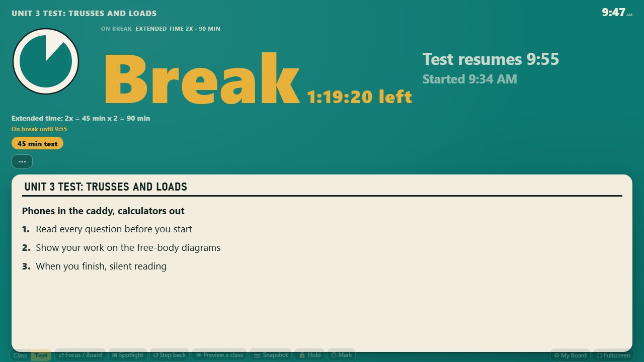The image size is (644, 362).
Task: Open Preview a class
Action: click(219, 355)
